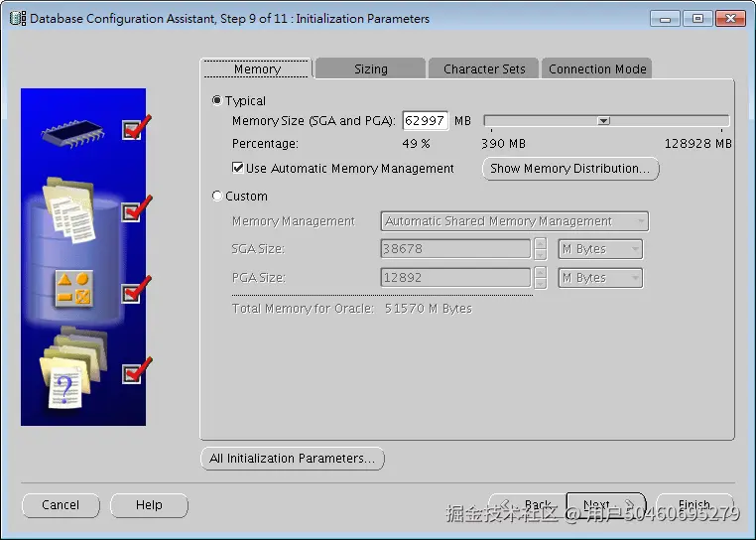Click the Help button
The width and height of the screenshot is (756, 540).
(149, 505)
